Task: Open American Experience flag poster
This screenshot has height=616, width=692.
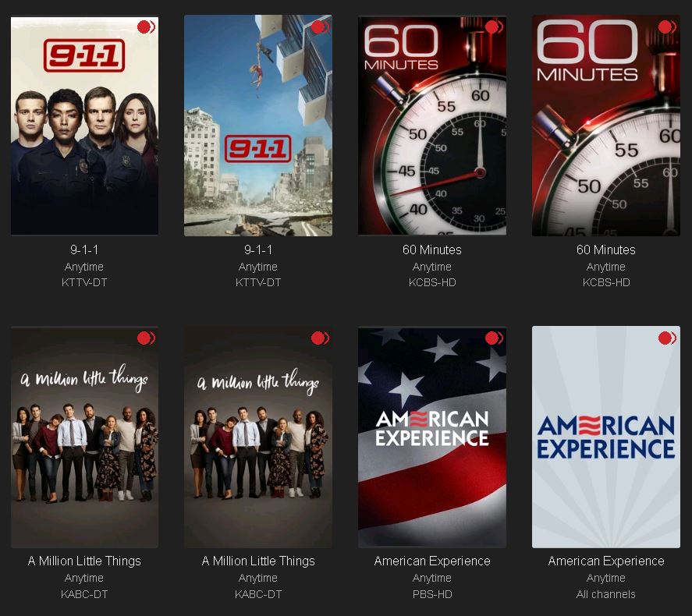Action: tap(432, 437)
